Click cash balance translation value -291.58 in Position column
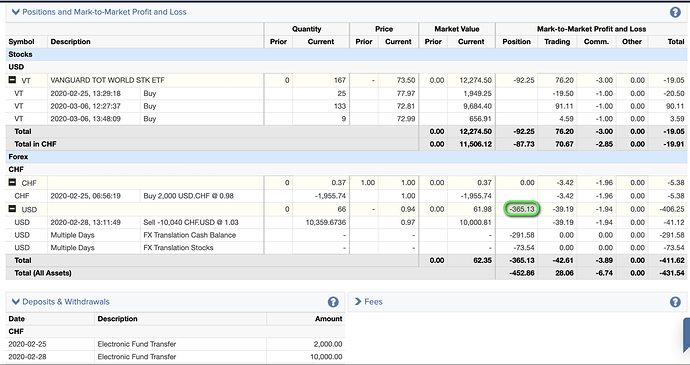Viewport: 690px width, 365px height. [x=522, y=235]
